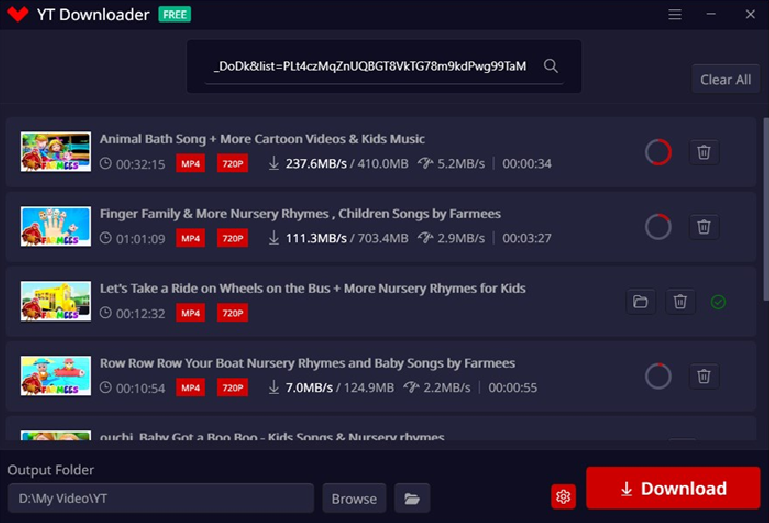Click the Finger Family thumbnail
Screen dimensions: 769x523
click(x=56, y=226)
